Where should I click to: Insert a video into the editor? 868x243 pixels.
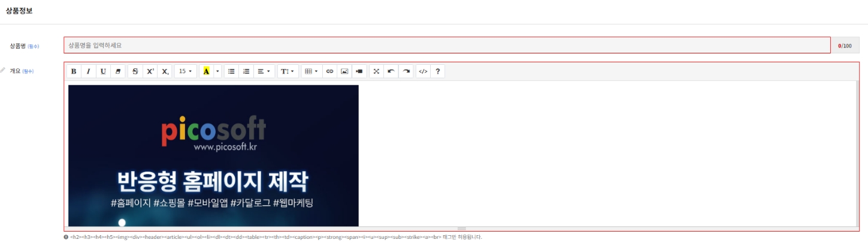359,71
